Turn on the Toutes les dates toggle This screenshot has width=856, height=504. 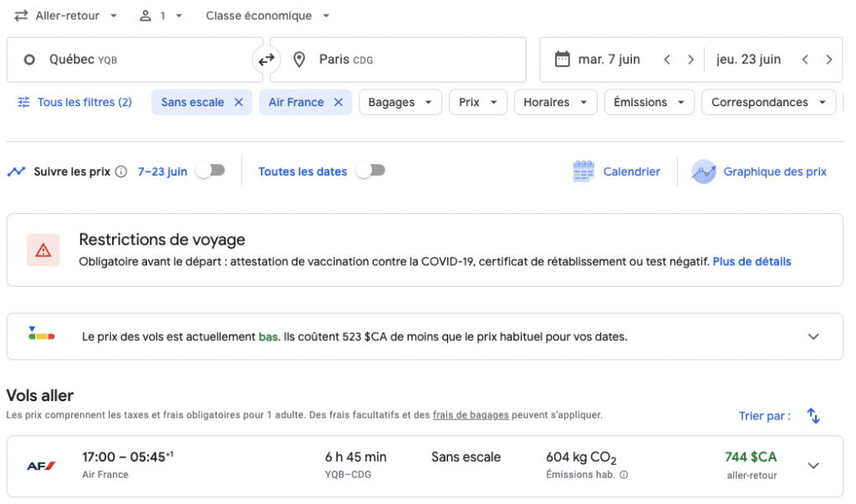click(x=369, y=170)
